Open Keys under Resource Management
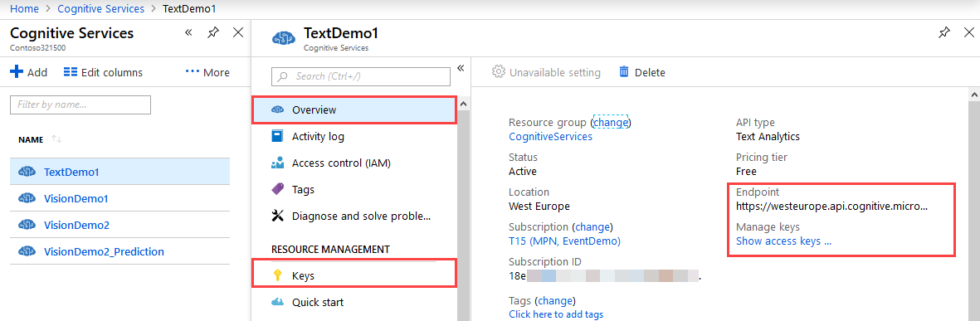This screenshot has height=321, width=980. pyautogui.click(x=354, y=275)
